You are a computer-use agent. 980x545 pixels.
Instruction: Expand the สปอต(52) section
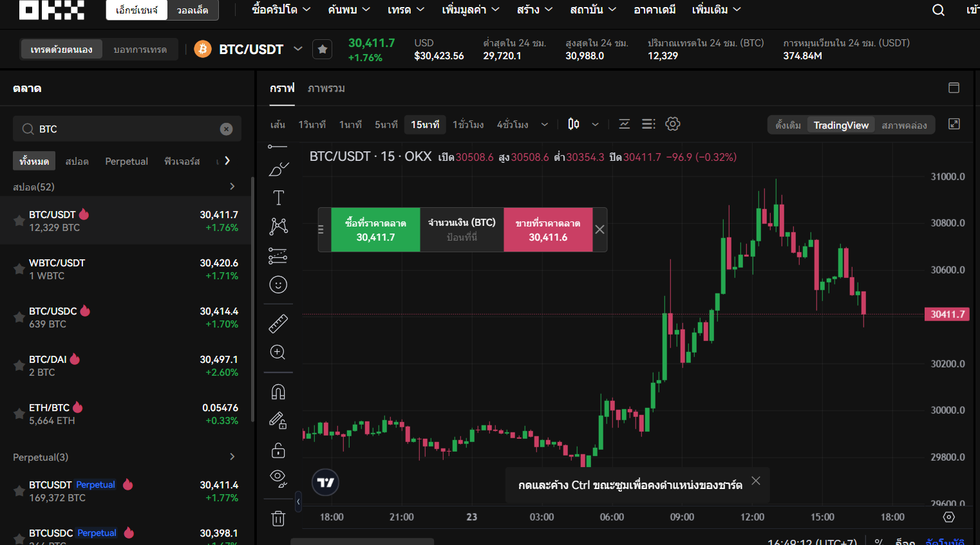click(x=232, y=187)
